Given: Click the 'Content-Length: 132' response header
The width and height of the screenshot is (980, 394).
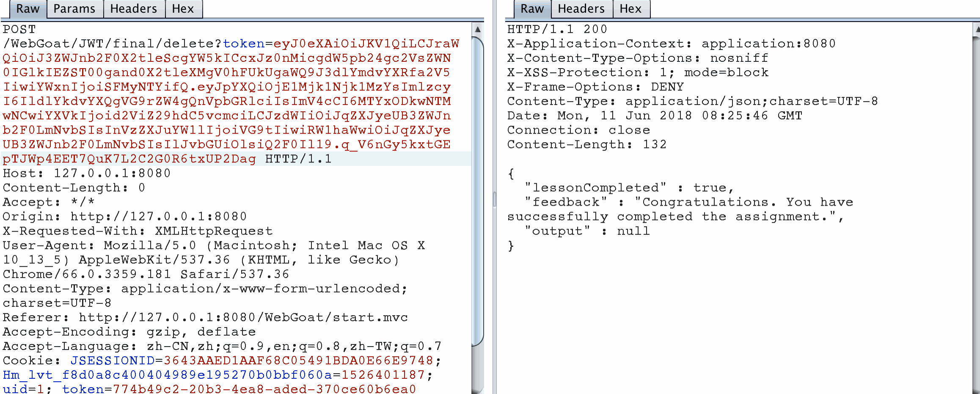Looking at the screenshot, I should point(587,144).
